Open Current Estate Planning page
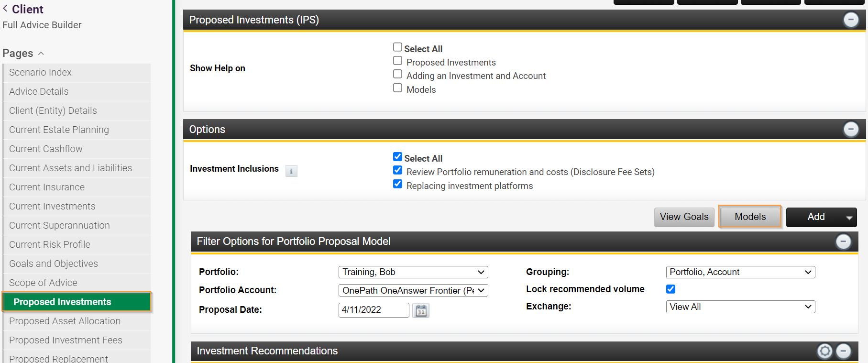The width and height of the screenshot is (868, 363). pos(77,130)
